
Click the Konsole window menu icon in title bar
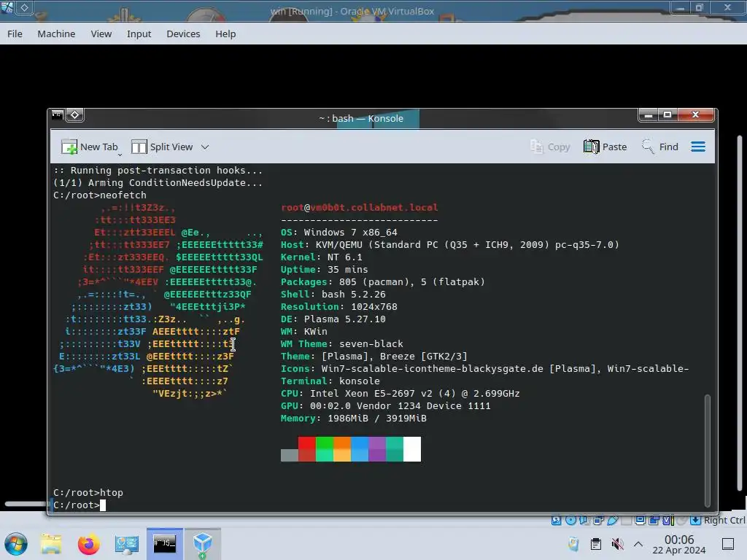57,114
